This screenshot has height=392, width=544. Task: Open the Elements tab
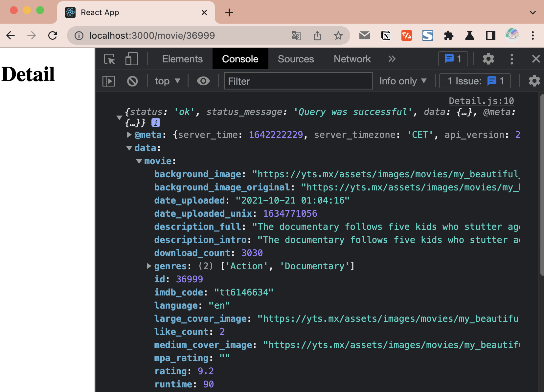click(x=182, y=59)
